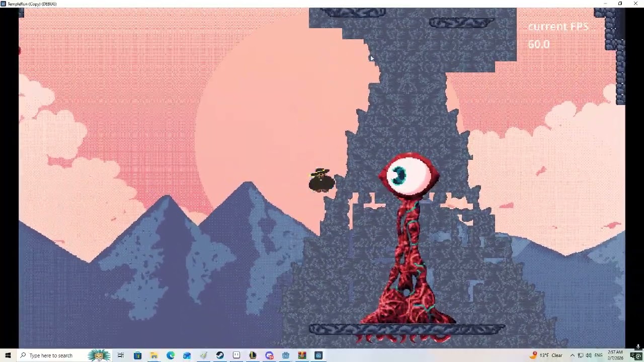Open the League of Legends taskbar icon

tap(253, 355)
